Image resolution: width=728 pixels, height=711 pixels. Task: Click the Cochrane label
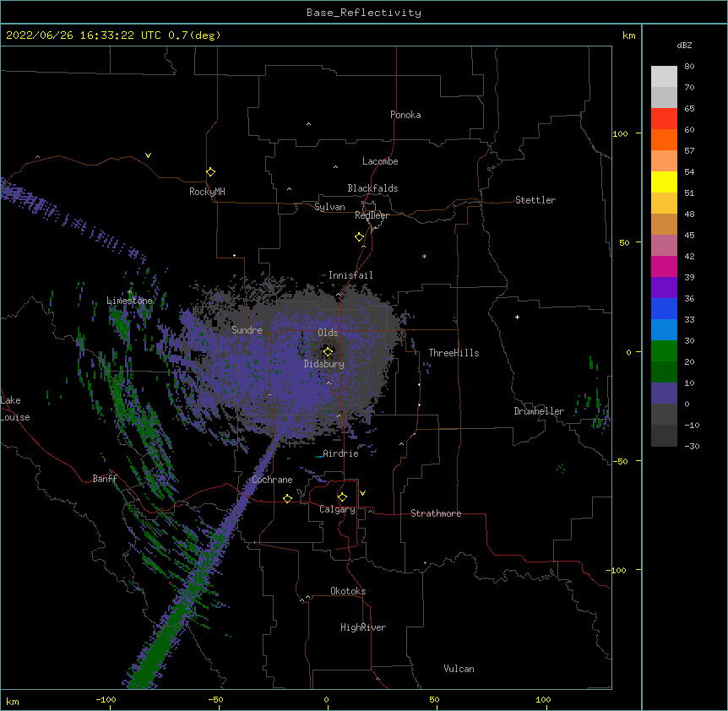tap(272, 480)
